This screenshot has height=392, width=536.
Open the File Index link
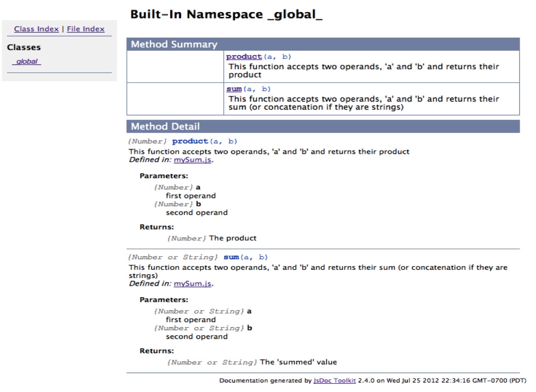[x=85, y=29]
